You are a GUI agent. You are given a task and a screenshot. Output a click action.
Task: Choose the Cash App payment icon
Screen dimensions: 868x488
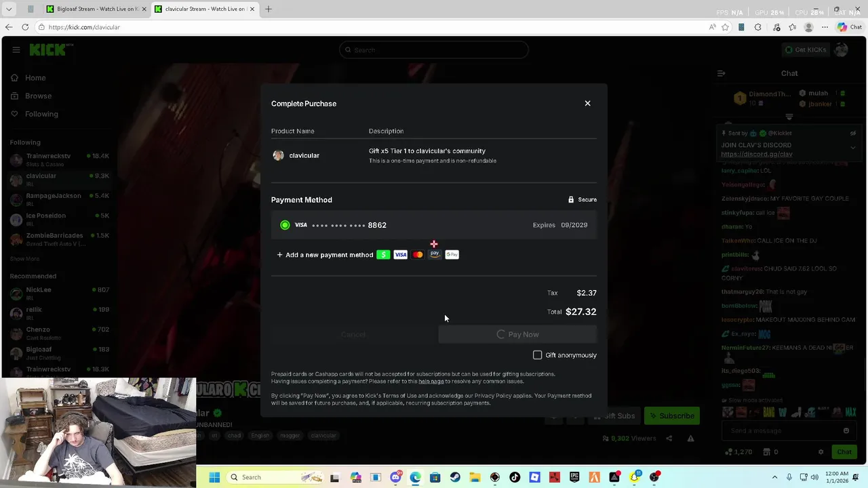click(x=383, y=255)
